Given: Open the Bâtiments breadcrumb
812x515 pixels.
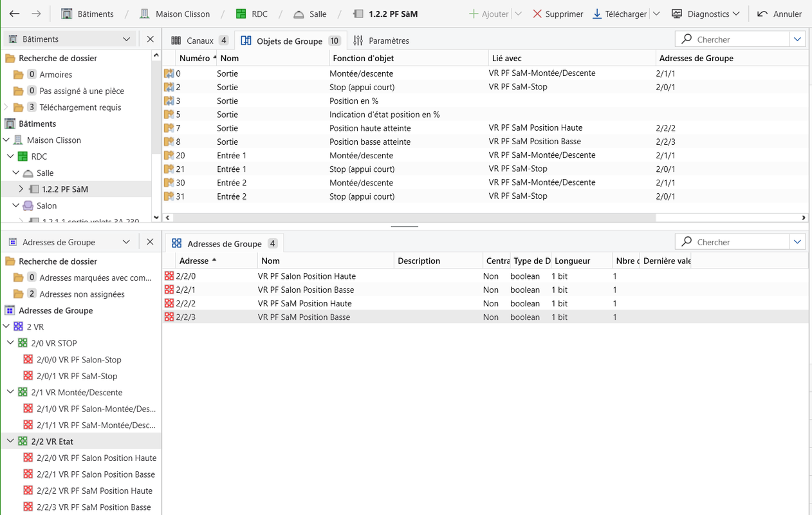Looking at the screenshot, I should pos(88,14).
